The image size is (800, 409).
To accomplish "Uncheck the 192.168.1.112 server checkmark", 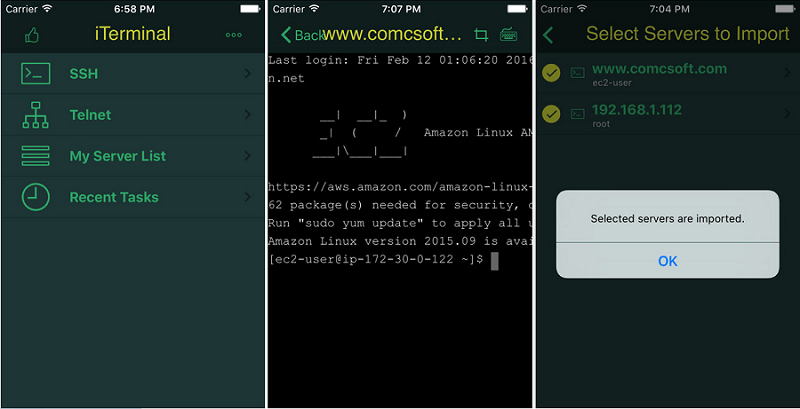I will tap(551, 114).
